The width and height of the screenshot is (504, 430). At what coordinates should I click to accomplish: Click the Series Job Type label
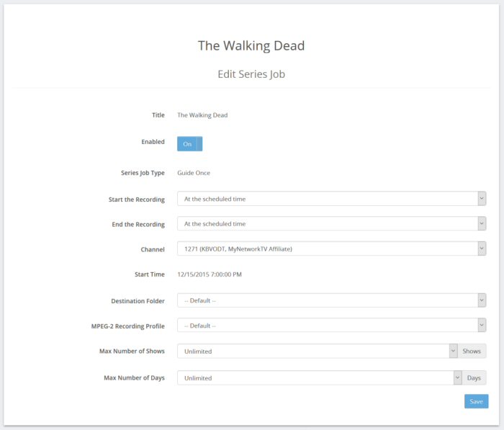pyautogui.click(x=143, y=173)
